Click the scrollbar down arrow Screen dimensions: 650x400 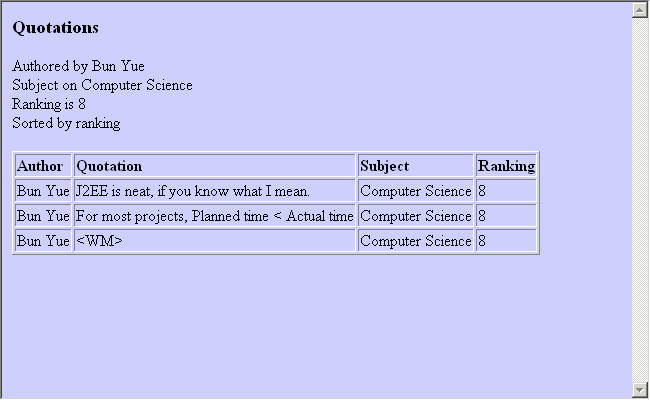click(640, 390)
